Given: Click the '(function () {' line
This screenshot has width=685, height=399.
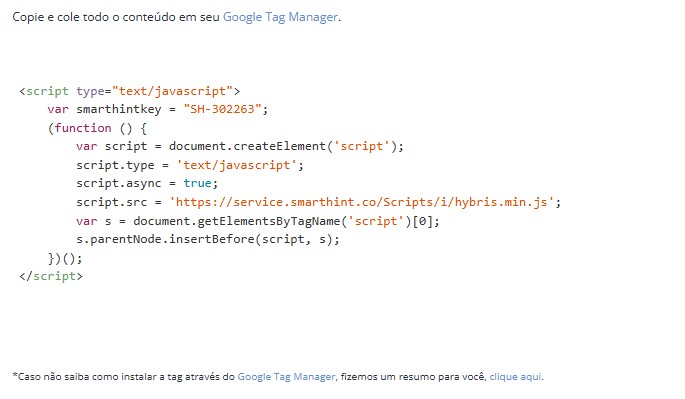Looking at the screenshot, I should coord(97,128).
